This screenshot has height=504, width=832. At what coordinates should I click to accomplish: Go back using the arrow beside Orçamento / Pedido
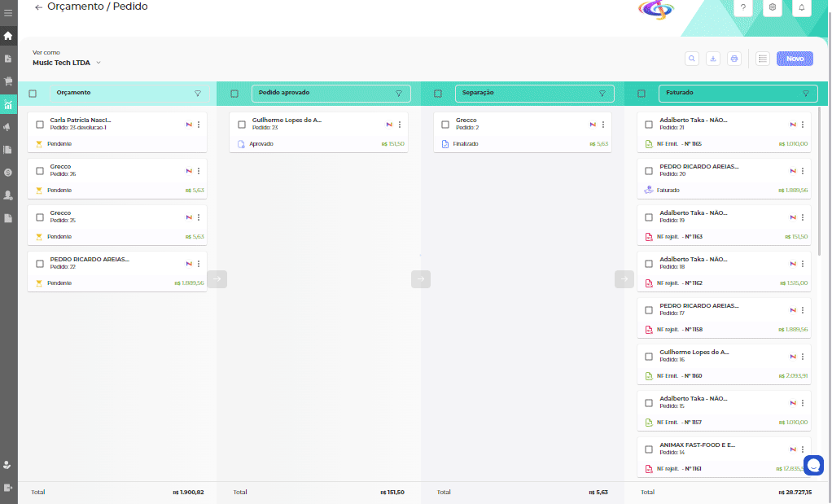point(38,7)
